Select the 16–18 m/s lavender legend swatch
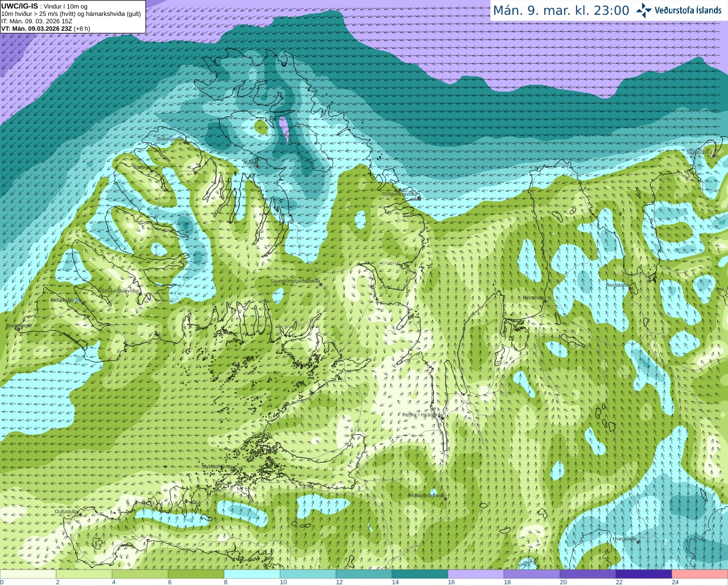 click(x=476, y=574)
